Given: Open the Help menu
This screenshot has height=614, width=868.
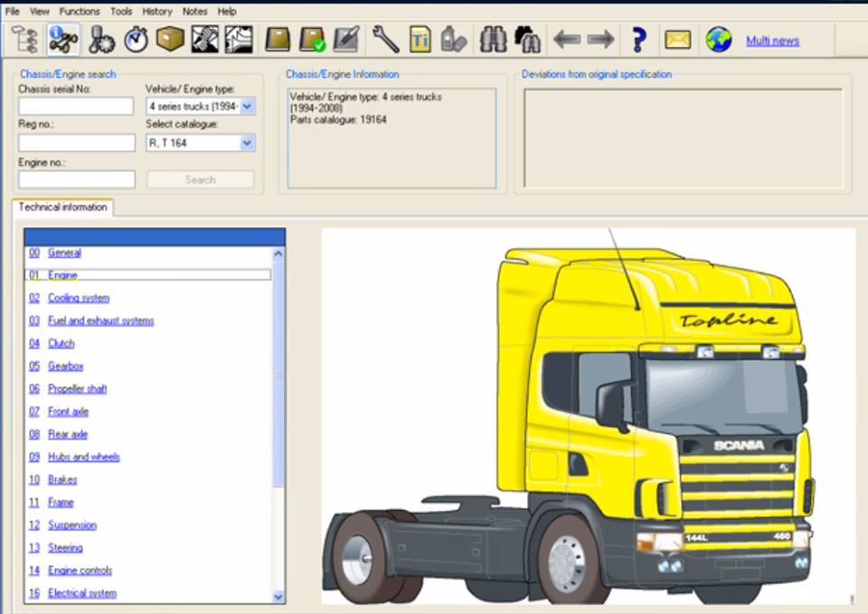Looking at the screenshot, I should pos(227,11).
